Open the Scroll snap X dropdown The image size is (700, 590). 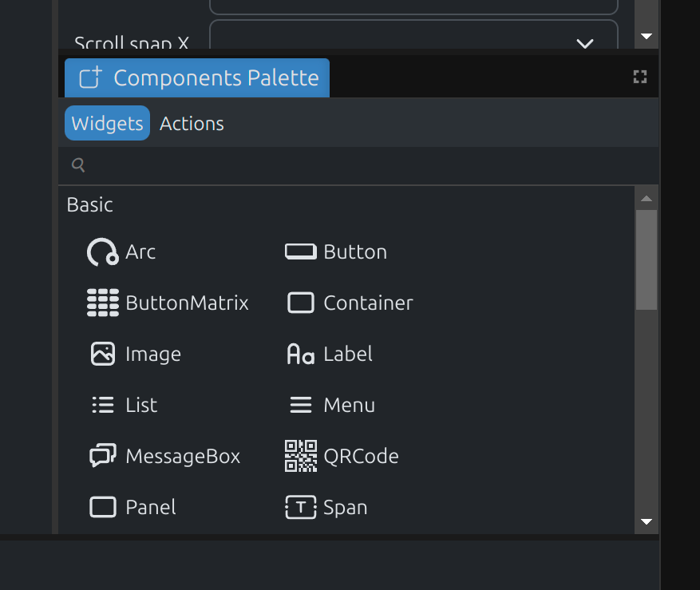(585, 43)
